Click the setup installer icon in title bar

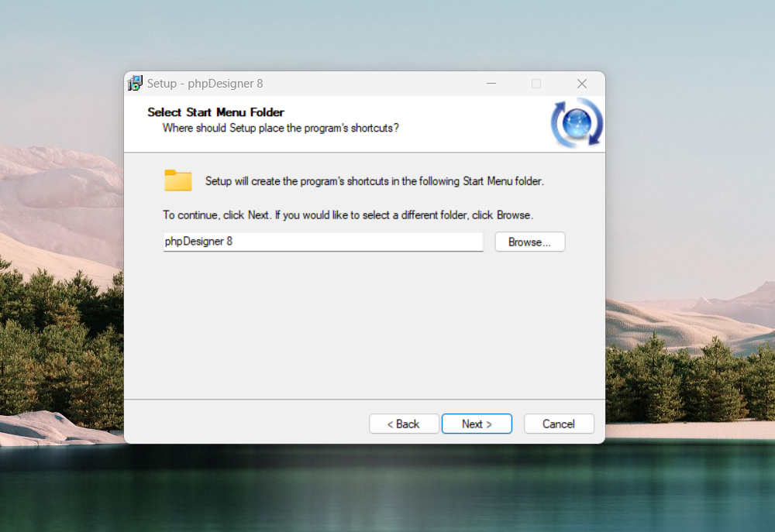(135, 84)
